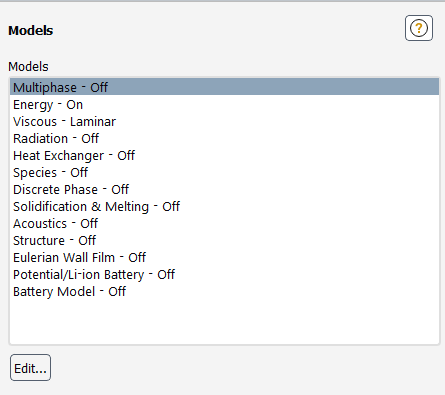Viewport: 445px width, 395px height.
Task: Click the word Laminar in Viscous row
Action: coord(93,122)
